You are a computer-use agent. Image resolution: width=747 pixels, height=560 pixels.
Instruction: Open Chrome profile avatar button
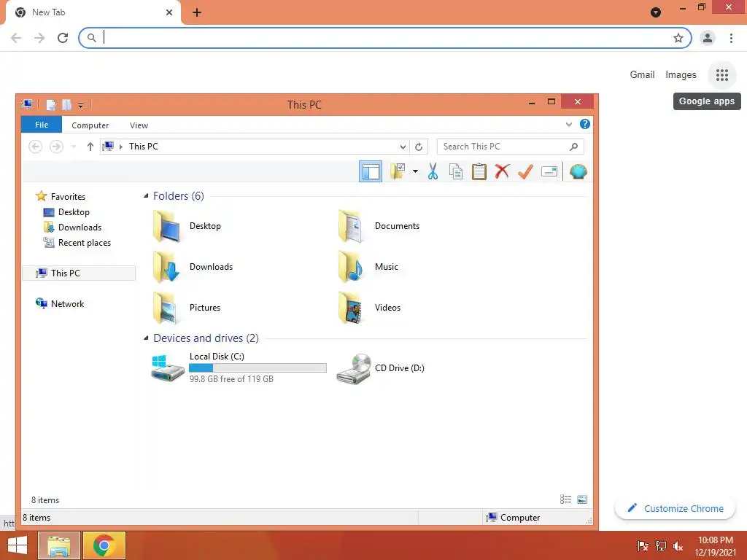pyautogui.click(x=708, y=38)
